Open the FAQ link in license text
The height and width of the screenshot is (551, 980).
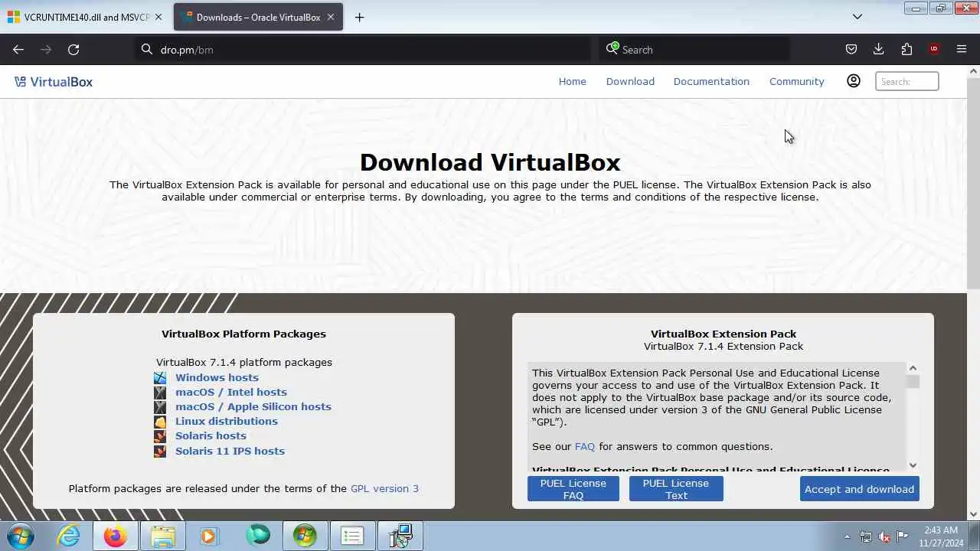click(x=585, y=446)
